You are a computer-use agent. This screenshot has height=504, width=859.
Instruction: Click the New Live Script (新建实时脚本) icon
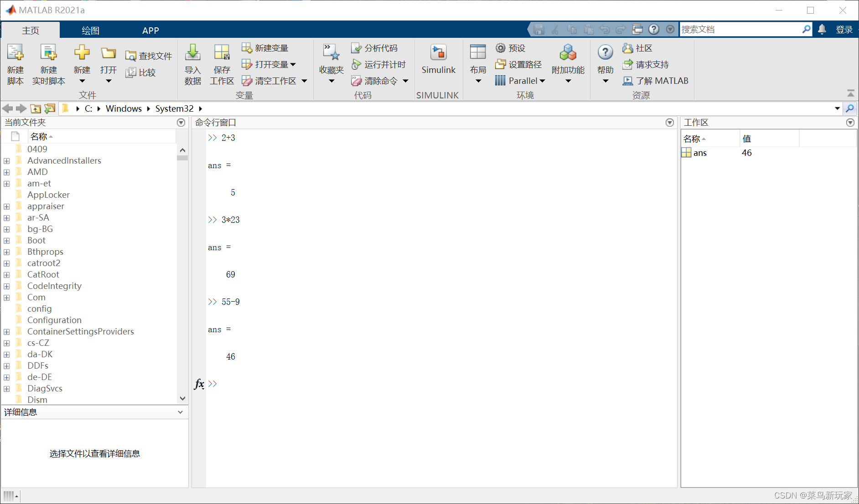coord(48,53)
